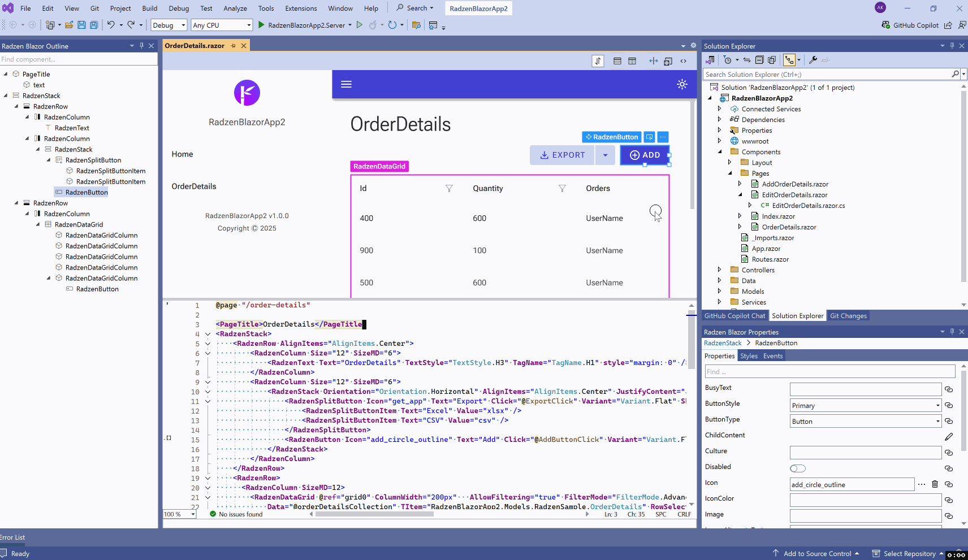Click Show All Files icon in Solution Explorer
Image resolution: width=968 pixels, height=560 pixels.
tap(772, 60)
